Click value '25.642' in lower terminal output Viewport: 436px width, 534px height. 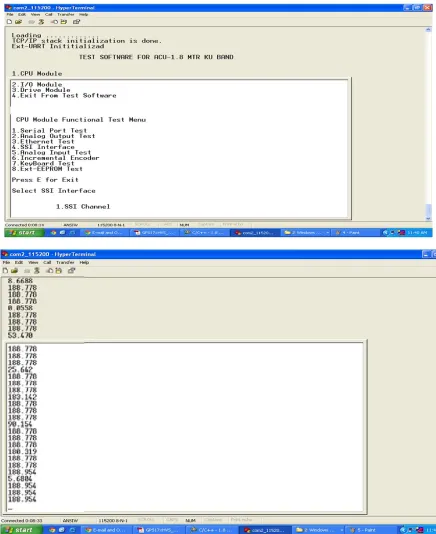(20, 370)
